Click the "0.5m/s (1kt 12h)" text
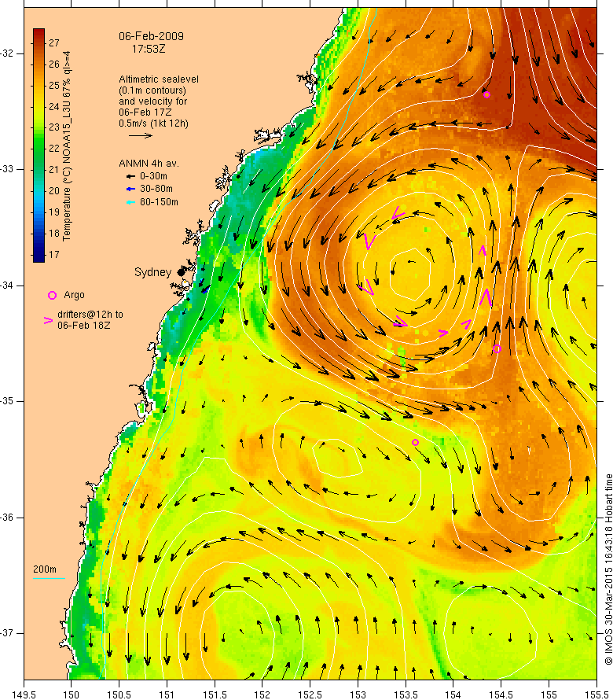 tap(153, 123)
